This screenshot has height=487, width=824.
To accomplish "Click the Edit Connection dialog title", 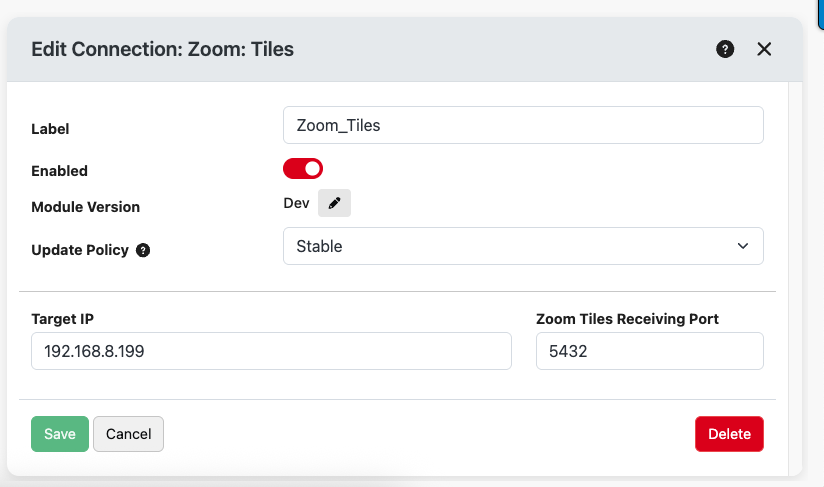I will (x=162, y=49).
